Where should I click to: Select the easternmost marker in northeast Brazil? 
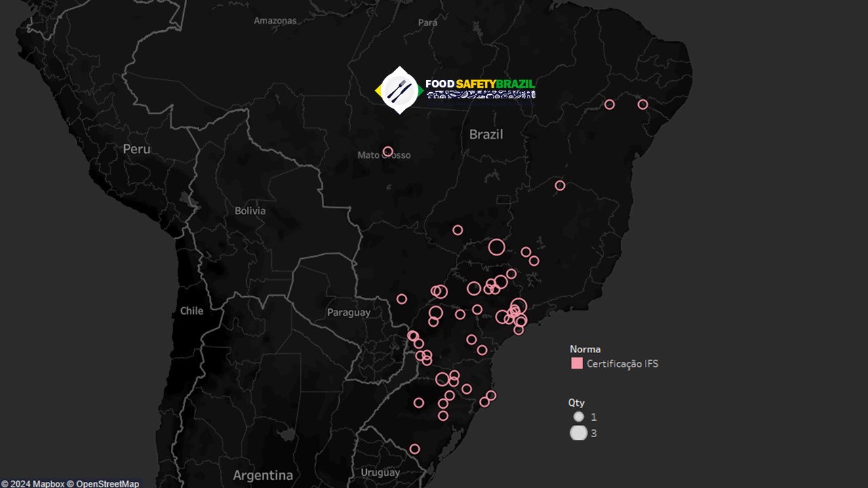click(x=643, y=104)
